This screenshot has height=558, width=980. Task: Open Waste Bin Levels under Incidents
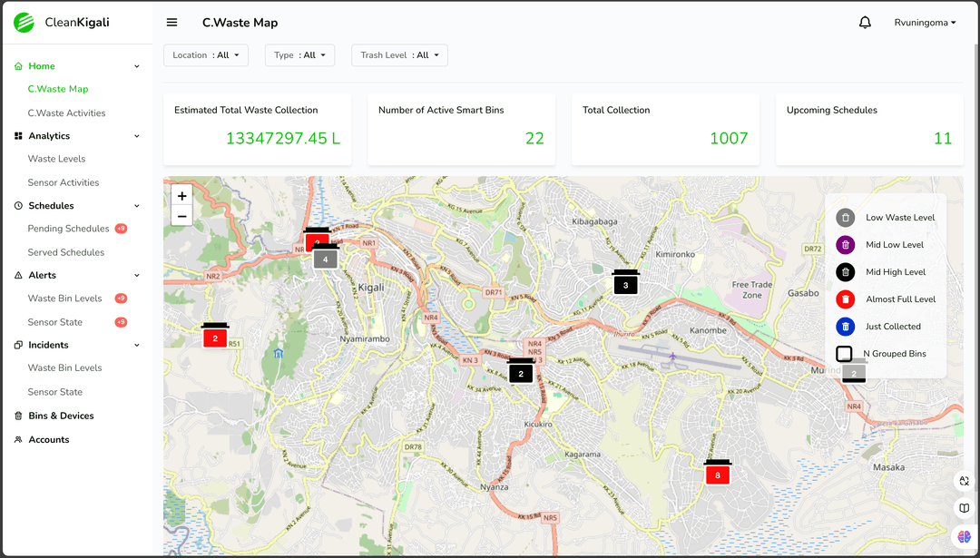click(x=64, y=368)
